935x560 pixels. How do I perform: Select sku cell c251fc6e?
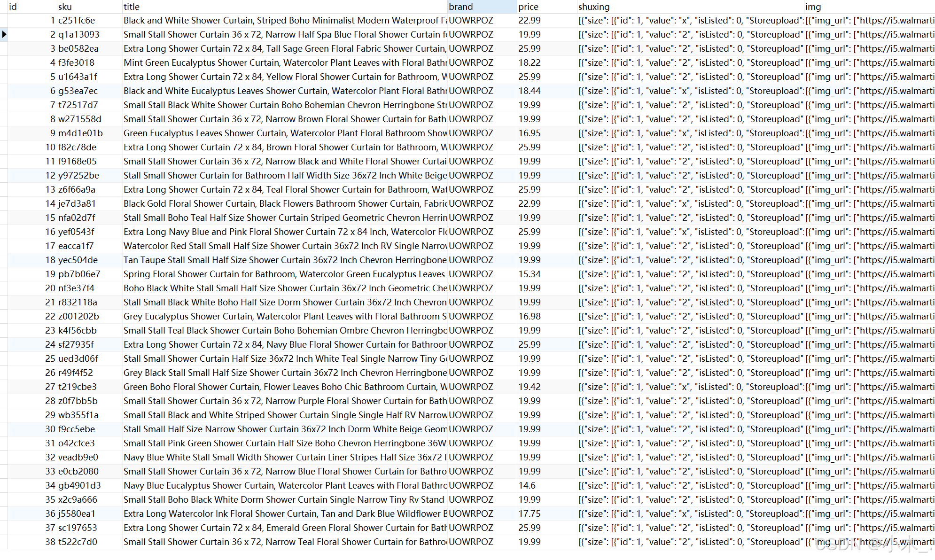pyautogui.click(x=77, y=21)
